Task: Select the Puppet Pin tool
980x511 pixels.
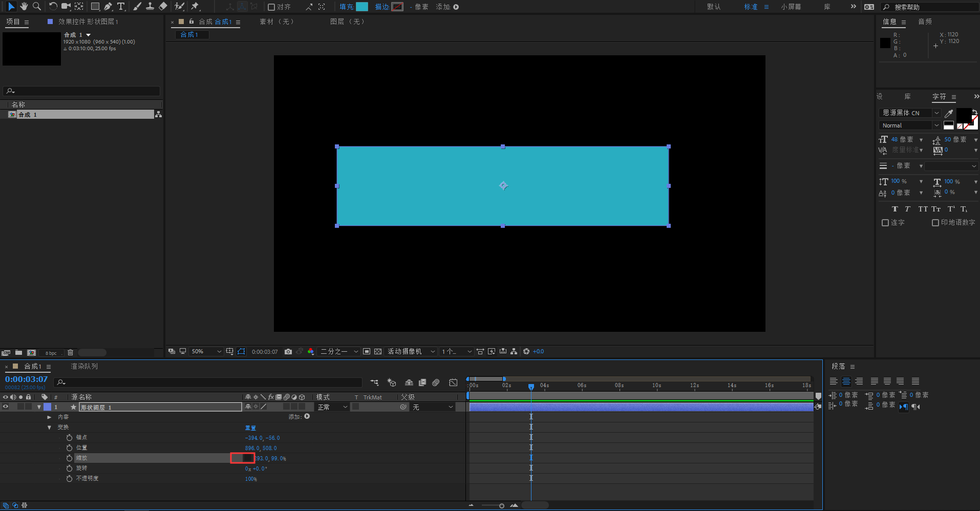Action: (195, 6)
